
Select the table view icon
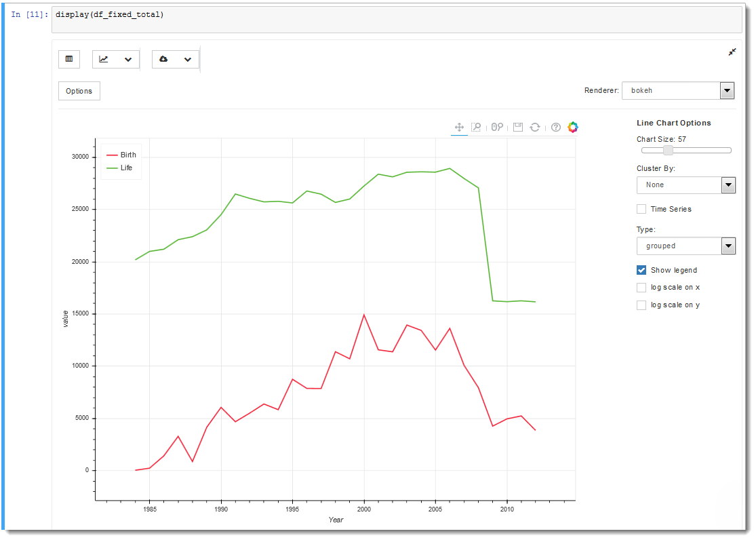[68, 59]
